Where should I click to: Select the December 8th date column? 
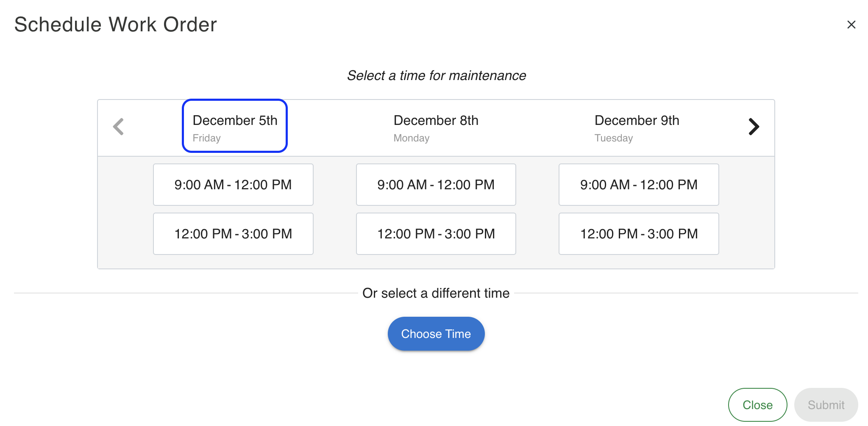[436, 126]
